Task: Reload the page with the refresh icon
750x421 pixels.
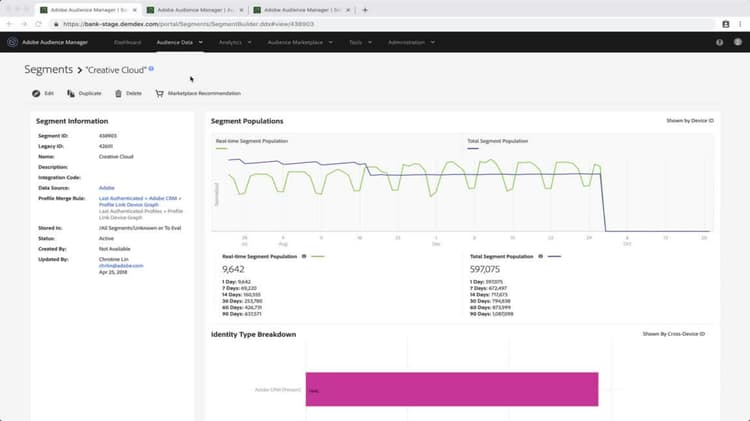Action: [39, 24]
